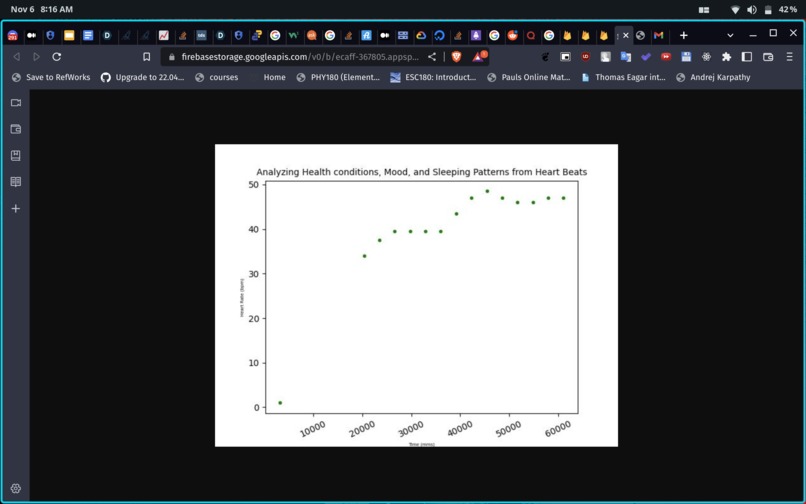806x504 pixels.
Task: Switch to the red line chart tab
Action: (163, 35)
